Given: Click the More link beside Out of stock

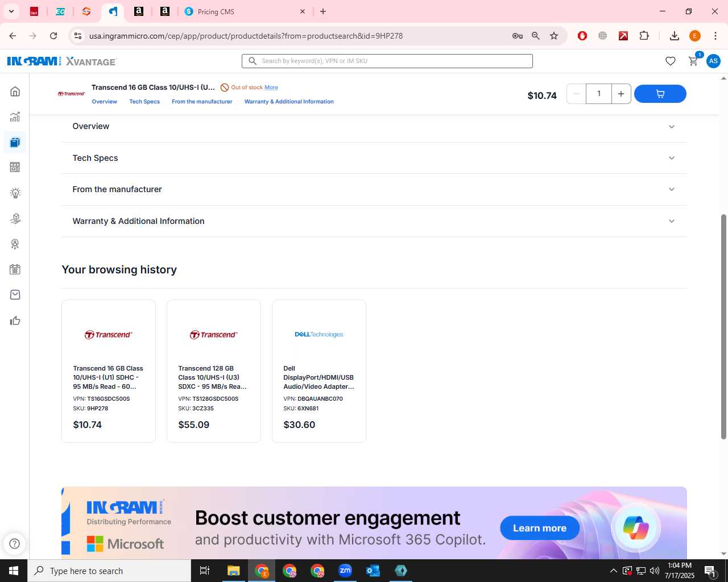Looking at the screenshot, I should point(271,88).
